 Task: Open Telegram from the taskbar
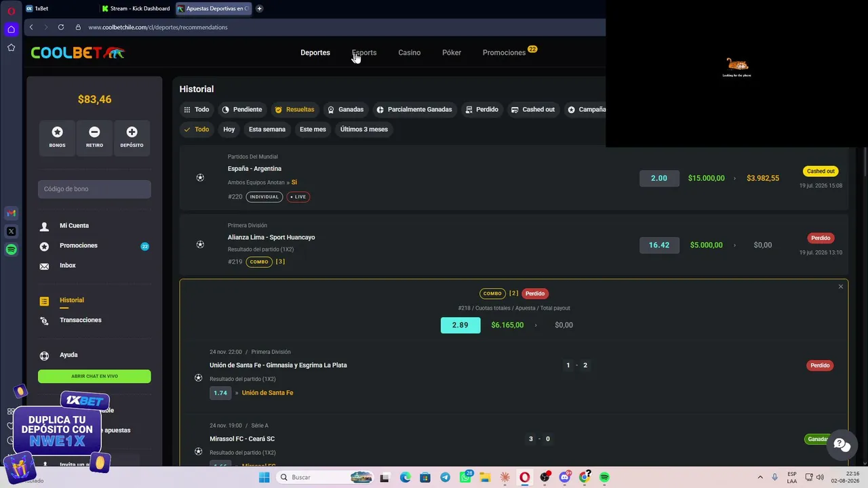445,477
